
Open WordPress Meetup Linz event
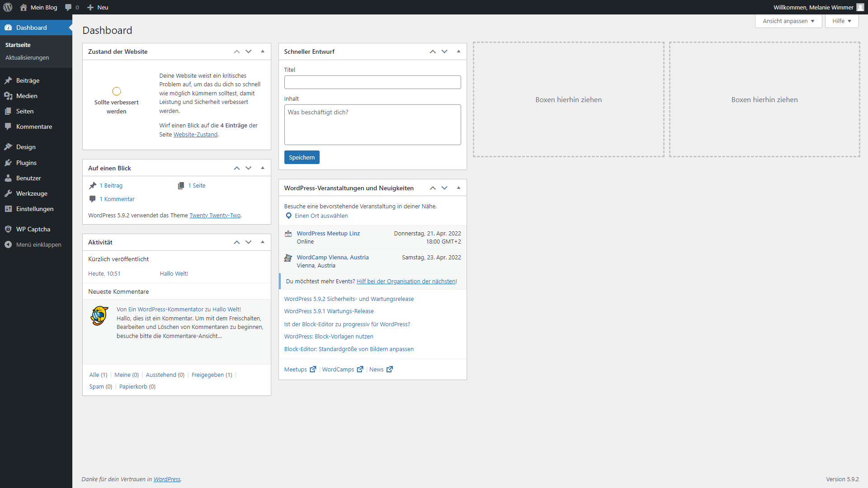click(x=328, y=233)
